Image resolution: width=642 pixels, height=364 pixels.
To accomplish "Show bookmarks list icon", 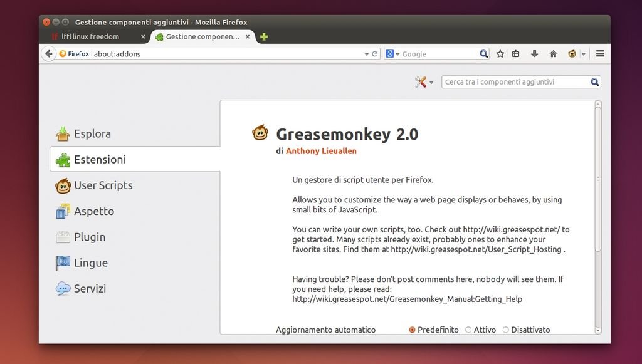I will tap(516, 54).
